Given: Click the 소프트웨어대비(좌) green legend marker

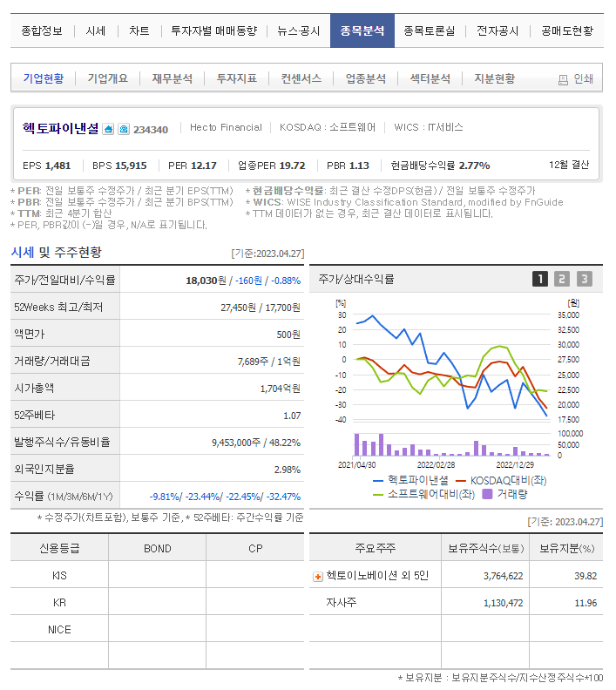Looking at the screenshot, I should pyautogui.click(x=378, y=495).
